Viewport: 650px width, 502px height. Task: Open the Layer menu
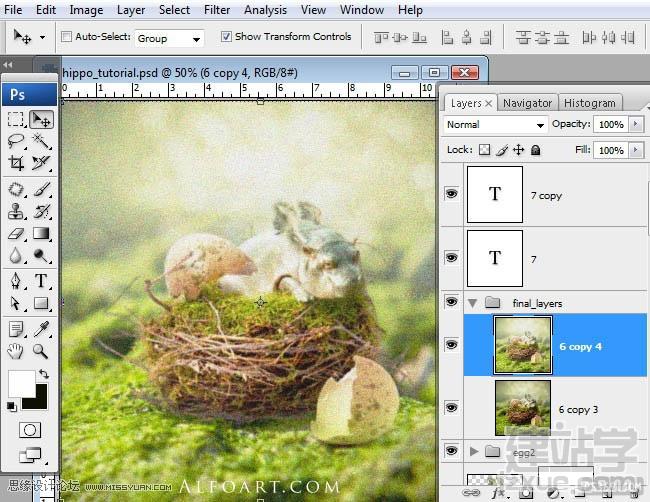tap(131, 10)
